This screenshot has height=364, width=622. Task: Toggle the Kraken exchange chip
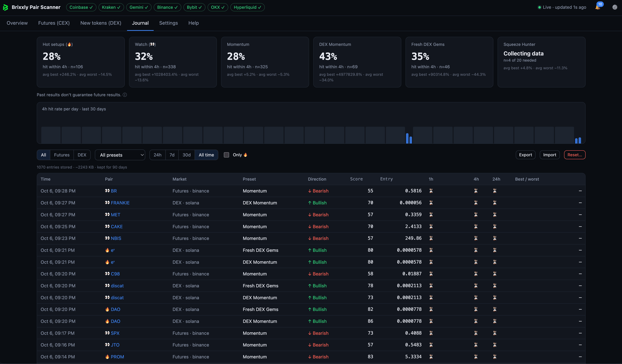coord(111,7)
